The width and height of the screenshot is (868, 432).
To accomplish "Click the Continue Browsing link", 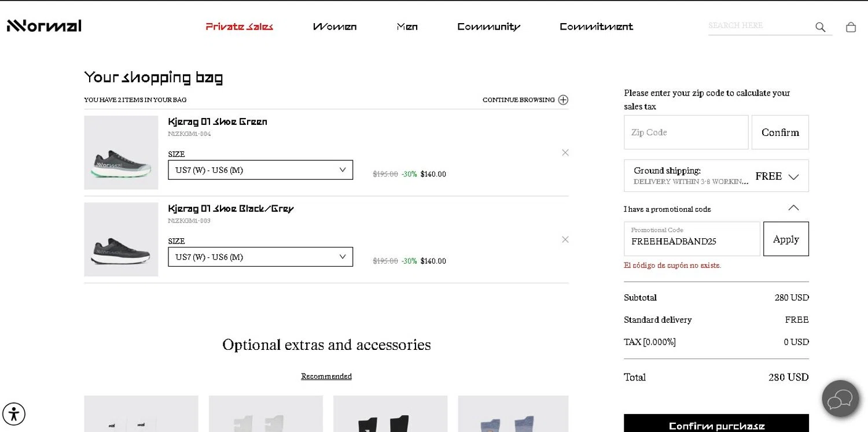I will coord(518,100).
